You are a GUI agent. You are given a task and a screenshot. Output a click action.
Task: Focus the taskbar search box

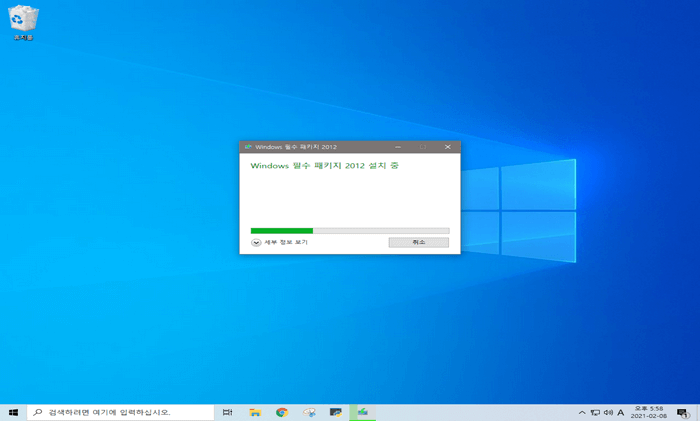point(121,413)
